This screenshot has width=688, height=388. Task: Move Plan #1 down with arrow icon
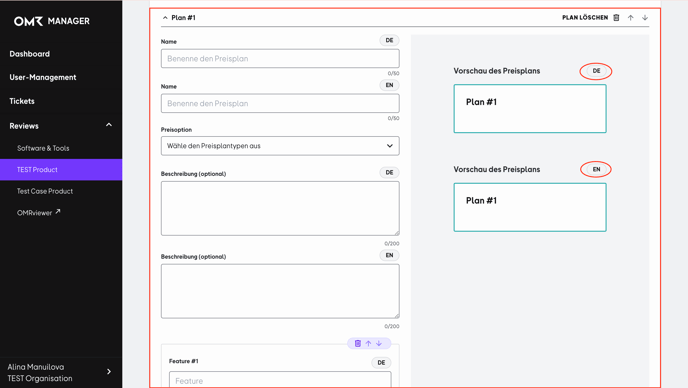click(x=645, y=18)
